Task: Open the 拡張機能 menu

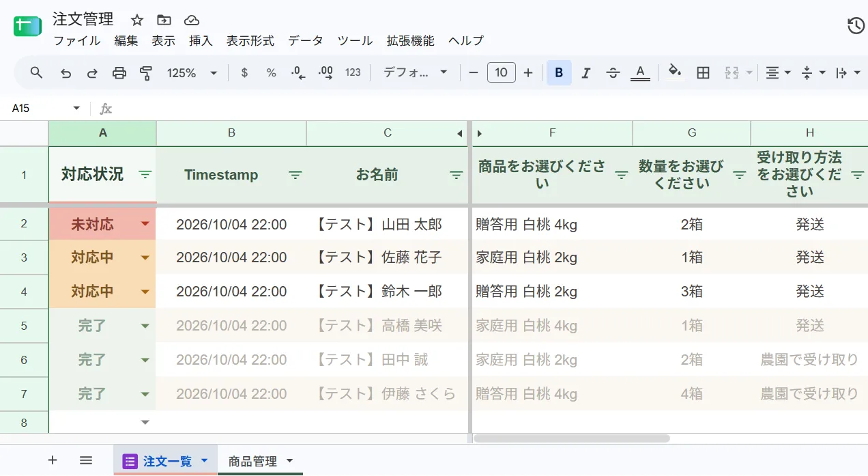Action: click(410, 41)
